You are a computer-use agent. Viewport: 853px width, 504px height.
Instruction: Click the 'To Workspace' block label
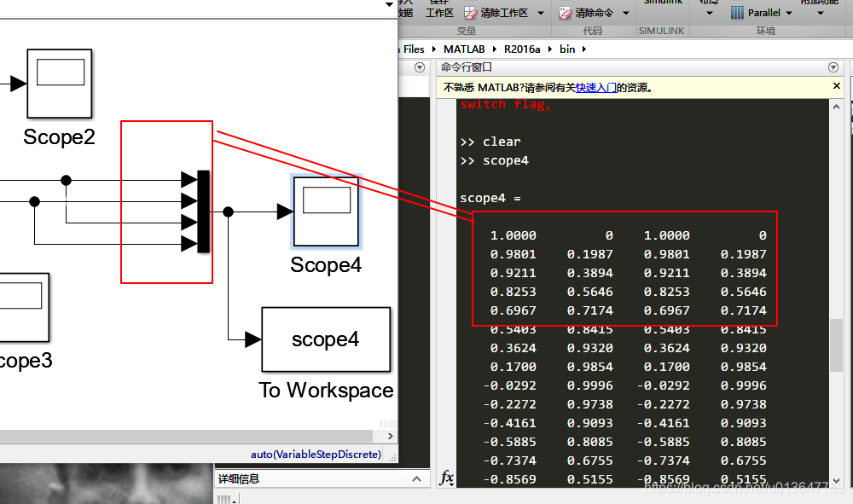coord(326,391)
